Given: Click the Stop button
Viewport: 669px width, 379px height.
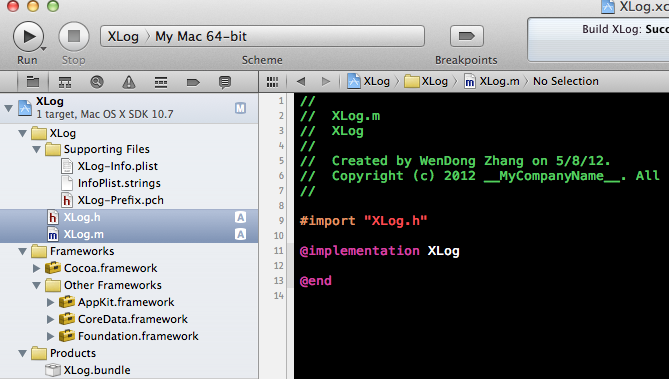Looking at the screenshot, I should 74,36.
